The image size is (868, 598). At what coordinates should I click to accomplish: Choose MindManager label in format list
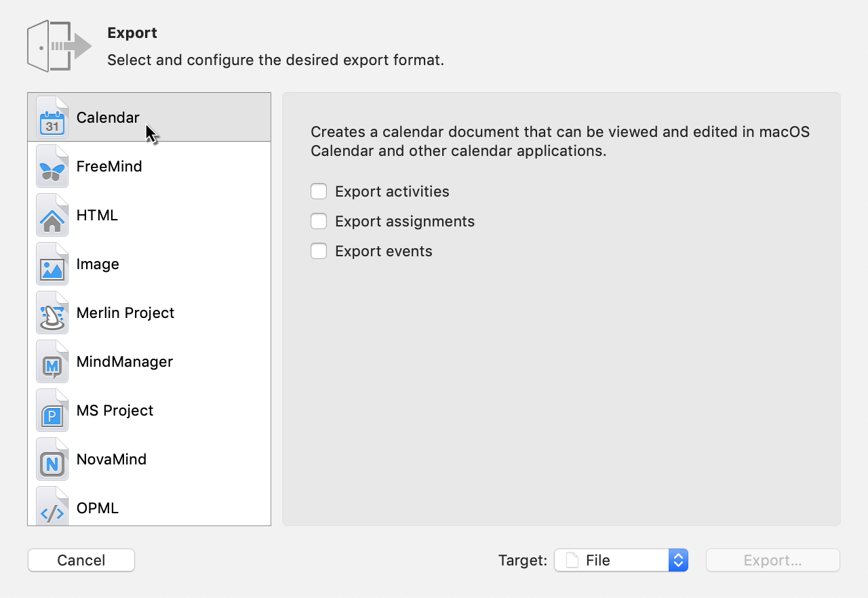pos(125,361)
